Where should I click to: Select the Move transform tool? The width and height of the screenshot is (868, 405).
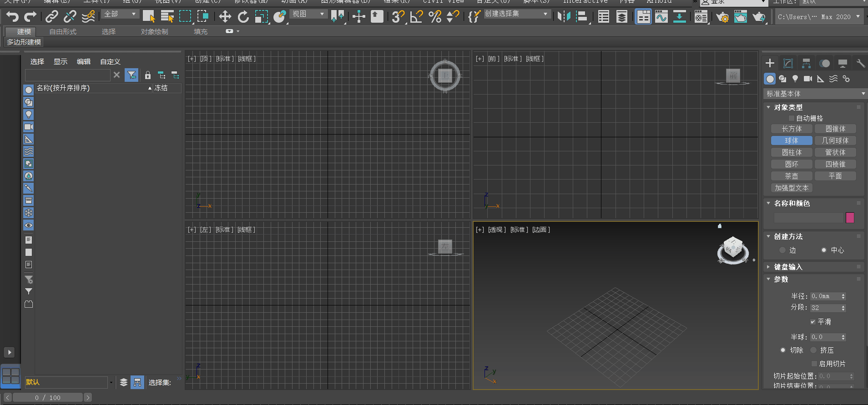225,17
